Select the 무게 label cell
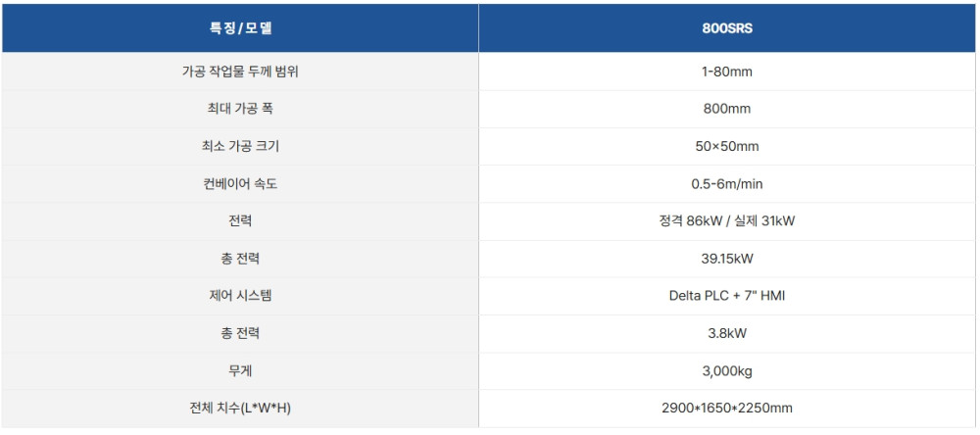This screenshot has height=435, width=980. 240,370
